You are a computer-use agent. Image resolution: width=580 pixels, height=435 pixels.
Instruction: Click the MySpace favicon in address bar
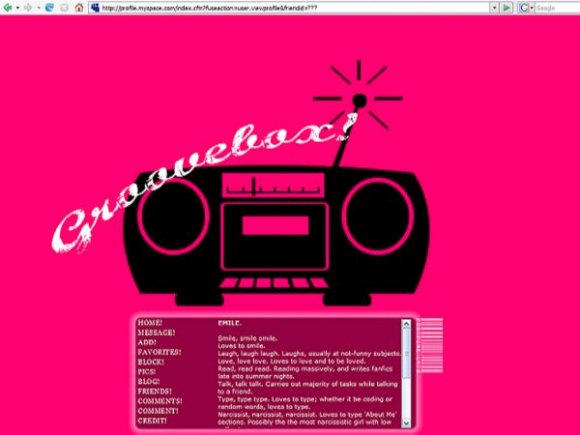pos(95,7)
